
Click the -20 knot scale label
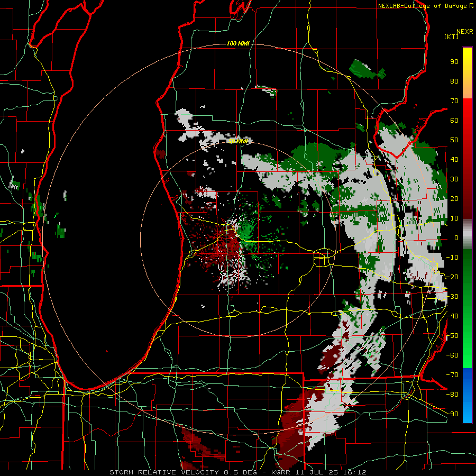pos(452,277)
